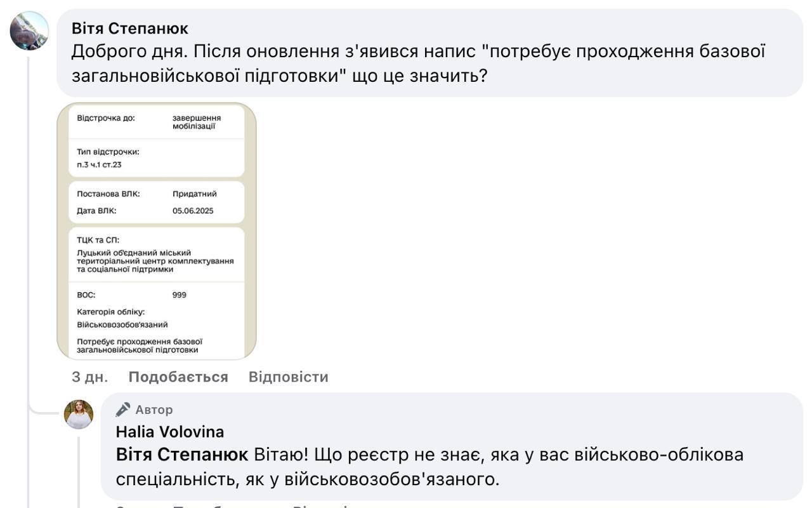Click the Вітя Степанюк mention in Halia's reply

pos(182,455)
